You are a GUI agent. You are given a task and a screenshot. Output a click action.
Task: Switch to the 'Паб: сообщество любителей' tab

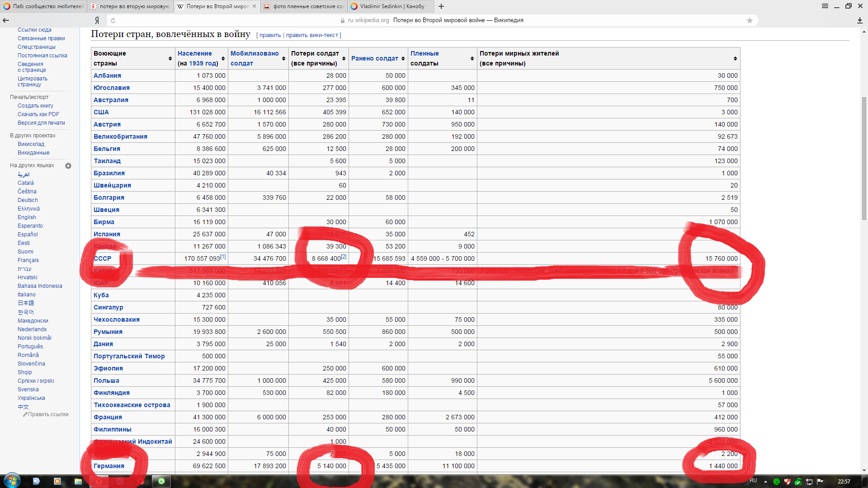[43, 6]
